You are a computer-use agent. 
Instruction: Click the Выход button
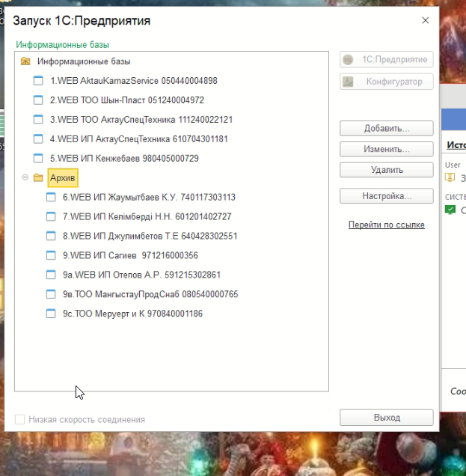[x=387, y=418]
